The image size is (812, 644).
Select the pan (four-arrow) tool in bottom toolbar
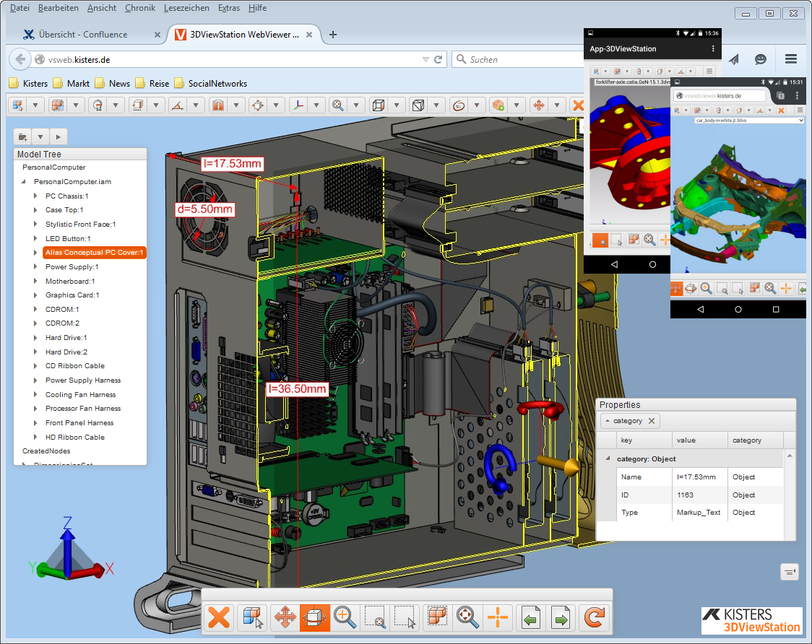284,618
